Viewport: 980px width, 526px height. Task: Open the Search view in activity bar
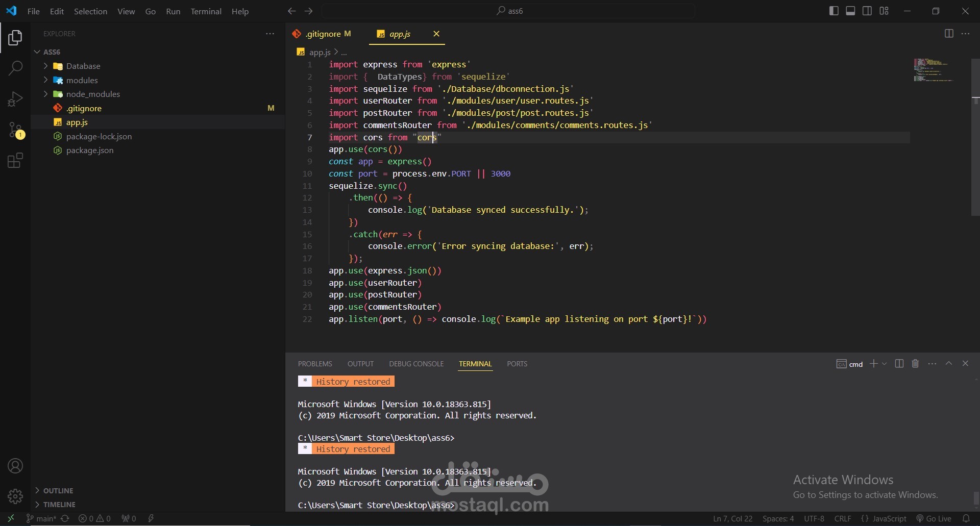click(x=15, y=68)
